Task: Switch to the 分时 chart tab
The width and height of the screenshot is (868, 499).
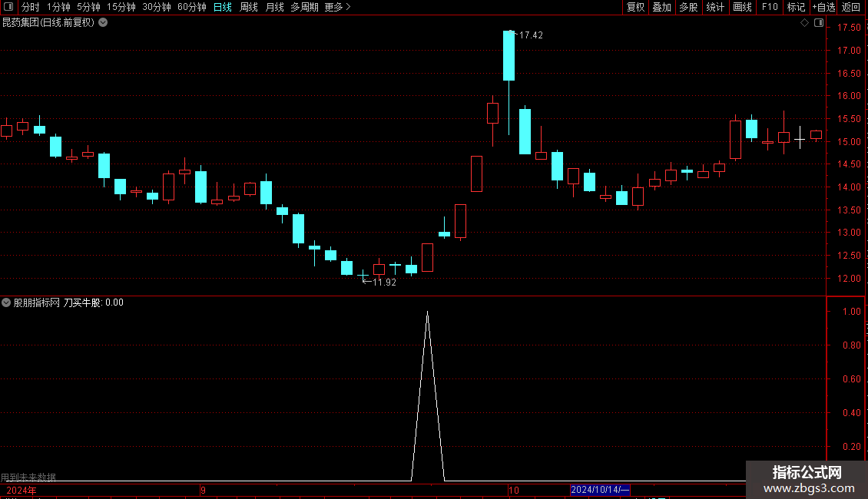Action: (31, 7)
